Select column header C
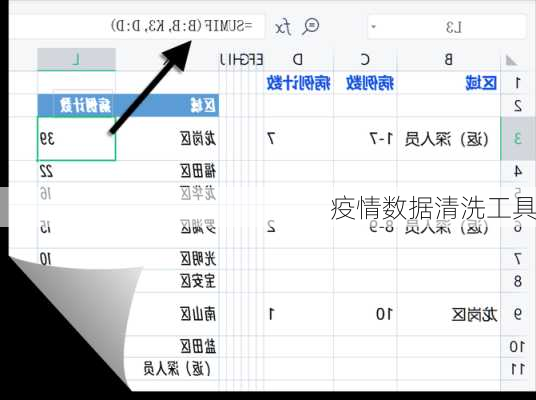 [x=365, y=60]
